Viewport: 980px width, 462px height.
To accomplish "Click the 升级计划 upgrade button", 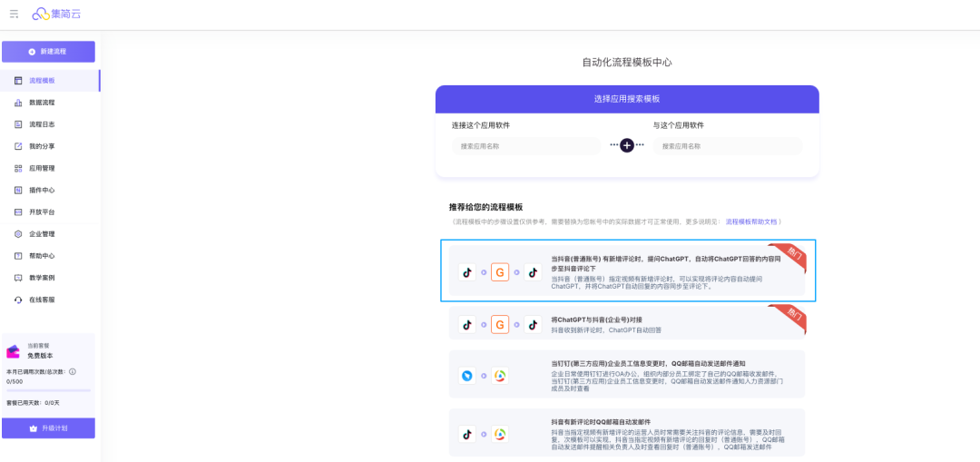I will (48, 428).
